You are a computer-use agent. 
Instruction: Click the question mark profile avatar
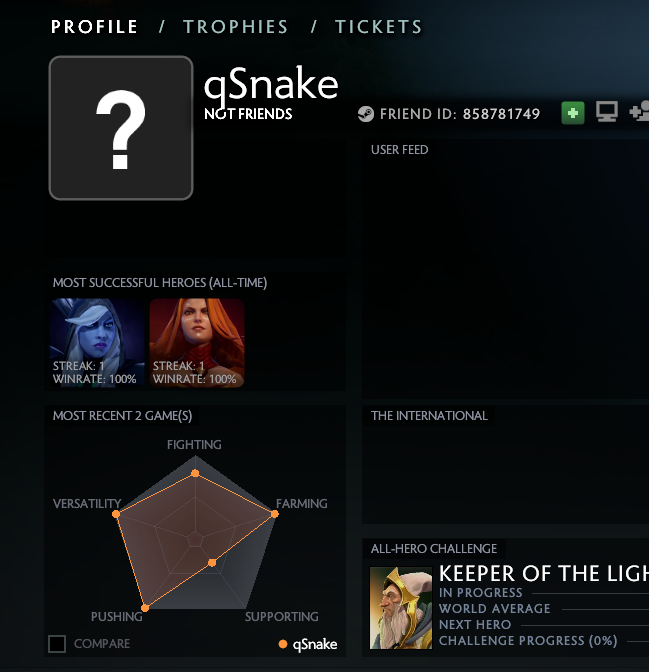tap(121, 128)
